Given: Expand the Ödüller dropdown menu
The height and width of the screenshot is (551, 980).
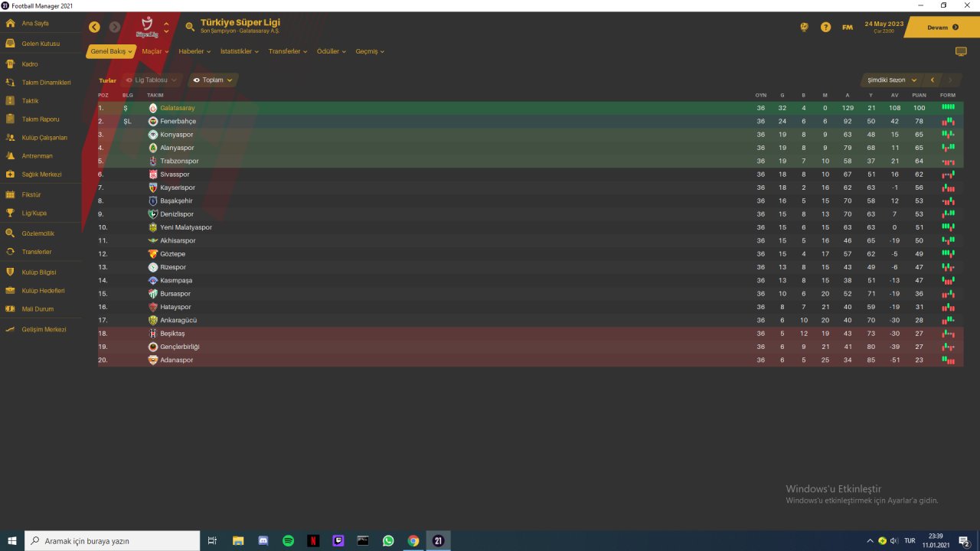Looking at the screenshot, I should [x=332, y=51].
